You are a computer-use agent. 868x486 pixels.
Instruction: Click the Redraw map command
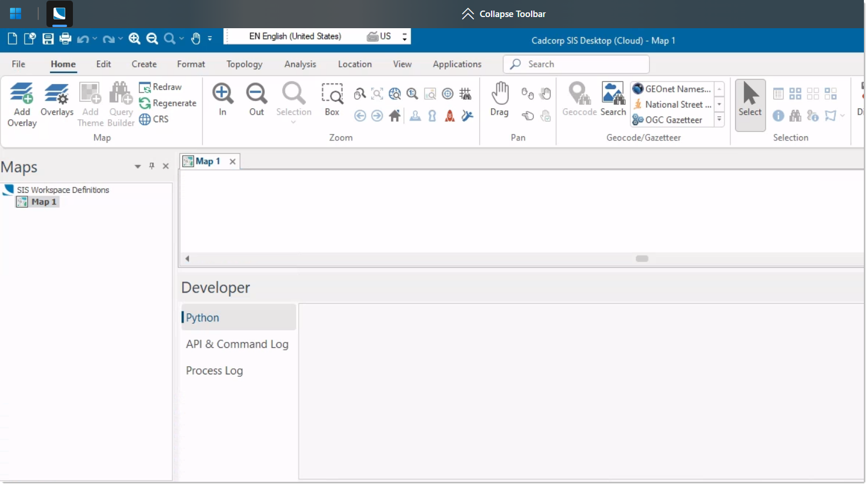(161, 87)
